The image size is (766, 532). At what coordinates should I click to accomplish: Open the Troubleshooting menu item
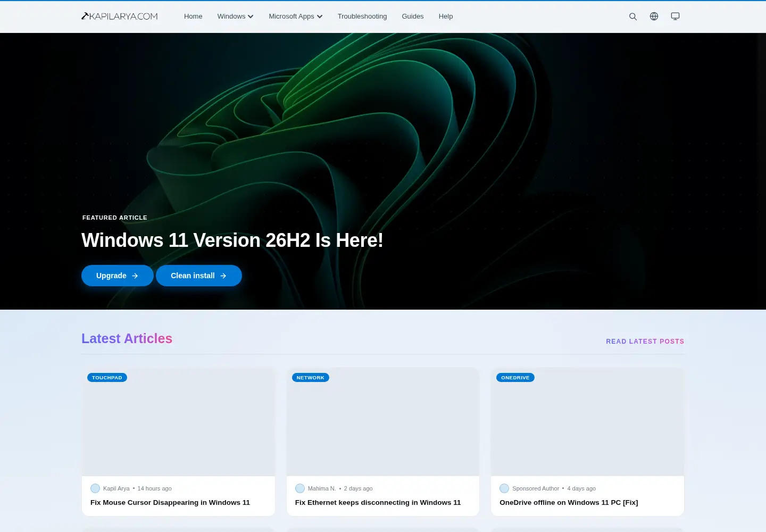362,16
